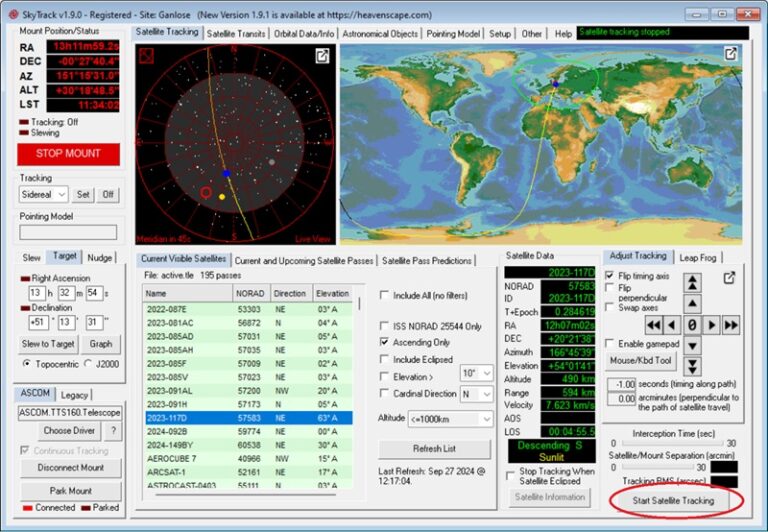Click the Choose Driver button
The image size is (768, 532).
click(x=69, y=431)
